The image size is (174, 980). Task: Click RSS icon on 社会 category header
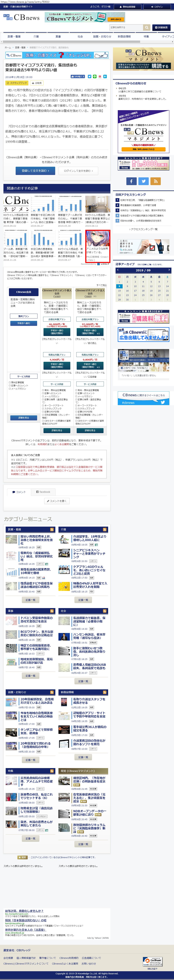pyautogui.click(x=105, y=611)
